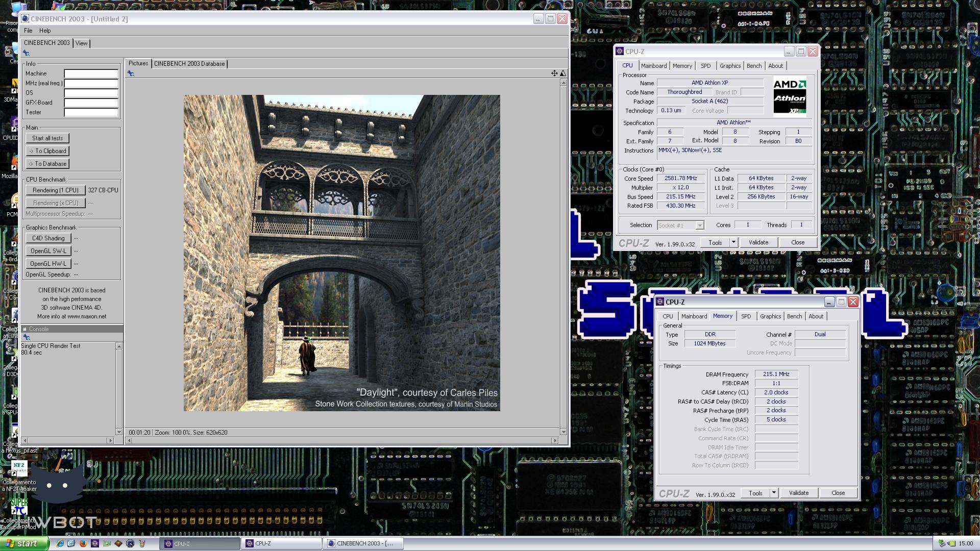
Task: Start Rendering (1 CPU) benchmark
Action: tap(56, 190)
